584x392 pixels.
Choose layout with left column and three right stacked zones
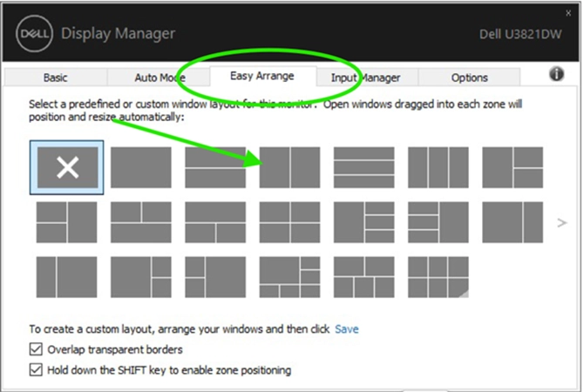(363, 222)
